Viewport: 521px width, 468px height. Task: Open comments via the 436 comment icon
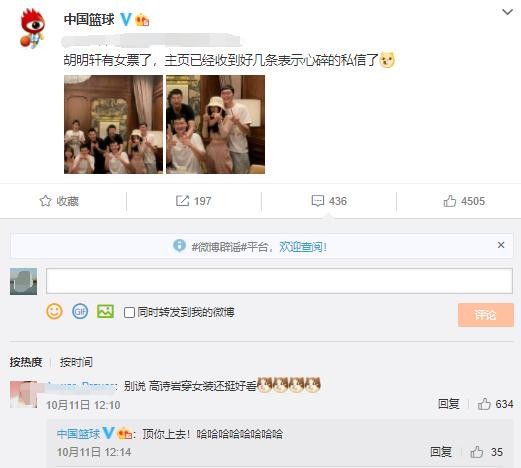[x=329, y=201]
